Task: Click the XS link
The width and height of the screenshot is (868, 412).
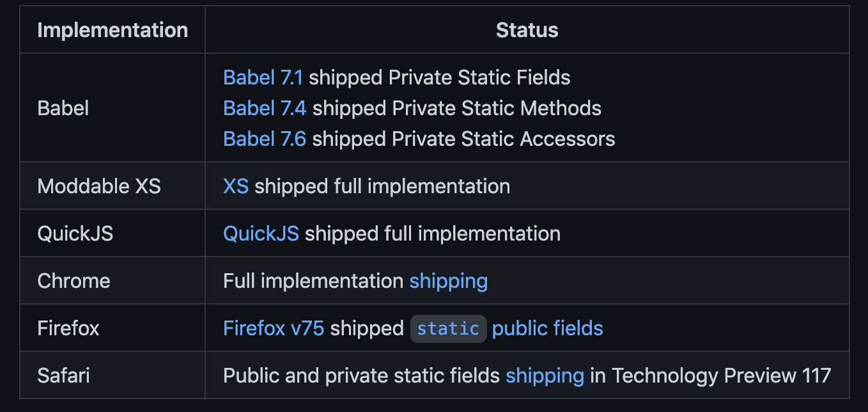Action: click(236, 186)
